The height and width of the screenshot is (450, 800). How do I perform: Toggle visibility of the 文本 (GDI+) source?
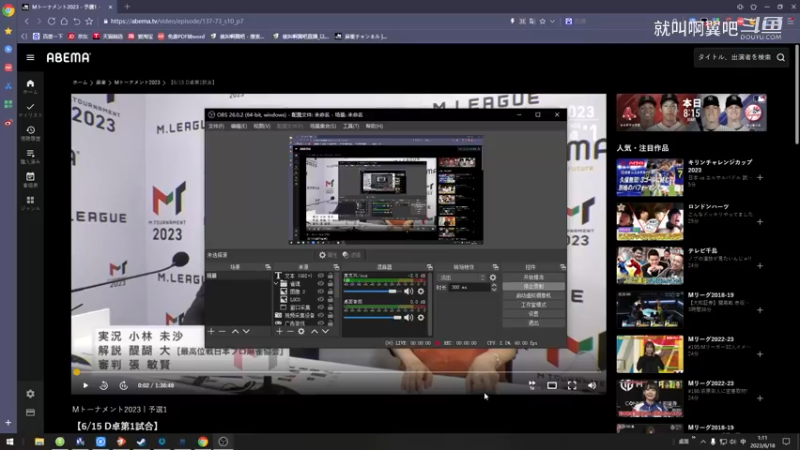coord(321,276)
